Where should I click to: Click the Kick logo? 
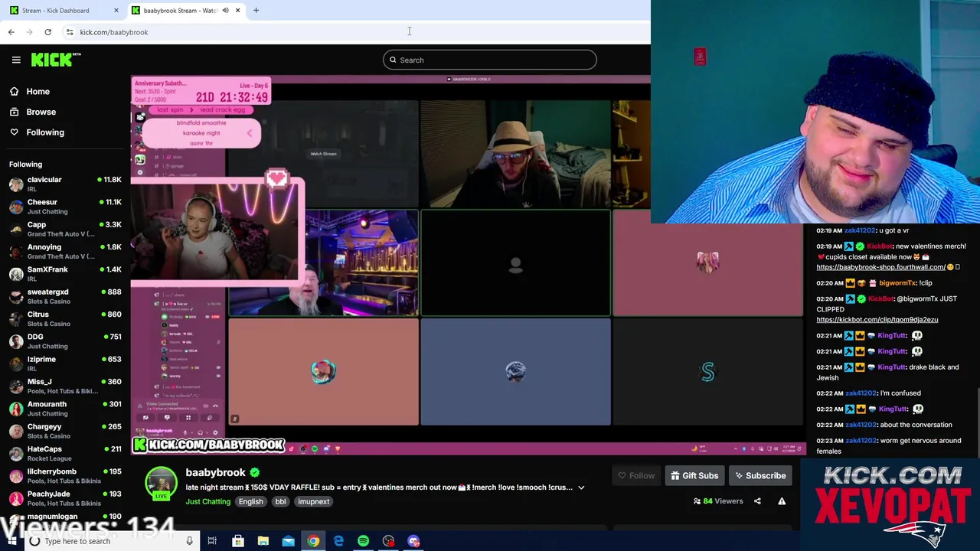(x=56, y=60)
